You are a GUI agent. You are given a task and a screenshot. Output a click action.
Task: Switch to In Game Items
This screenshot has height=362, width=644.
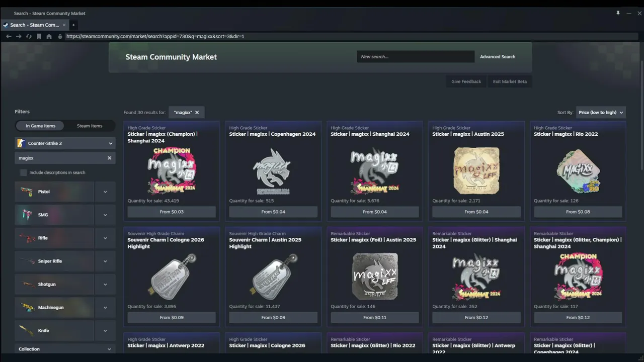coord(41,126)
